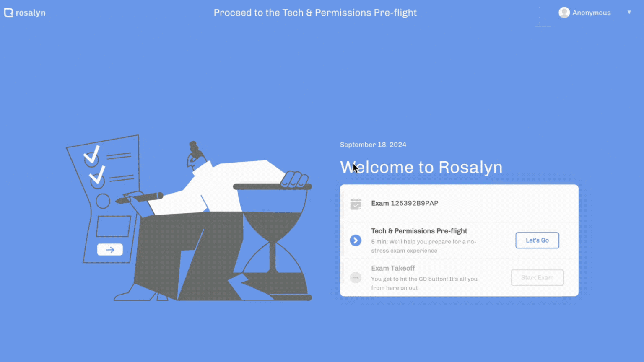The width and height of the screenshot is (644, 362).
Task: Open the Anonymous account dropdown arrow
Action: (629, 13)
